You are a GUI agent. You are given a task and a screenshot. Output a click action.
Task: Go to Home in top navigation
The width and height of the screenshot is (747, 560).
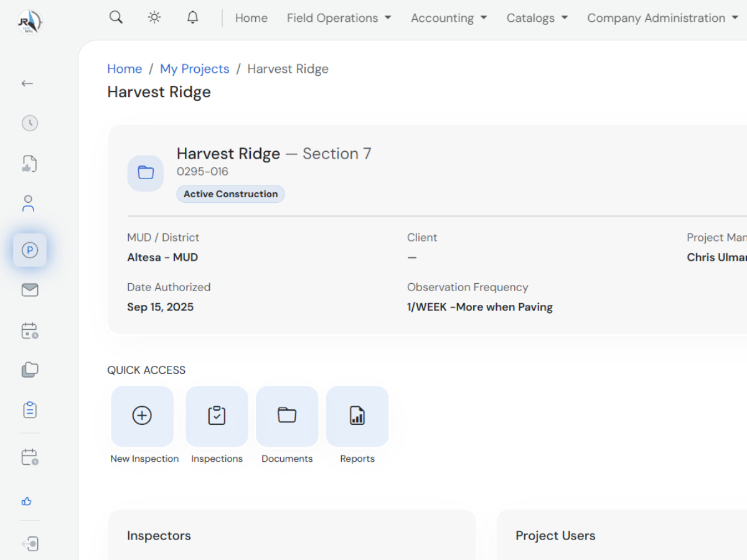[251, 18]
